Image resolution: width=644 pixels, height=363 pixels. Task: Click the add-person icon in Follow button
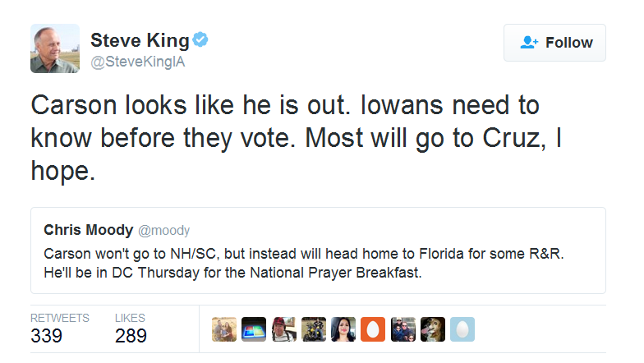tap(529, 43)
